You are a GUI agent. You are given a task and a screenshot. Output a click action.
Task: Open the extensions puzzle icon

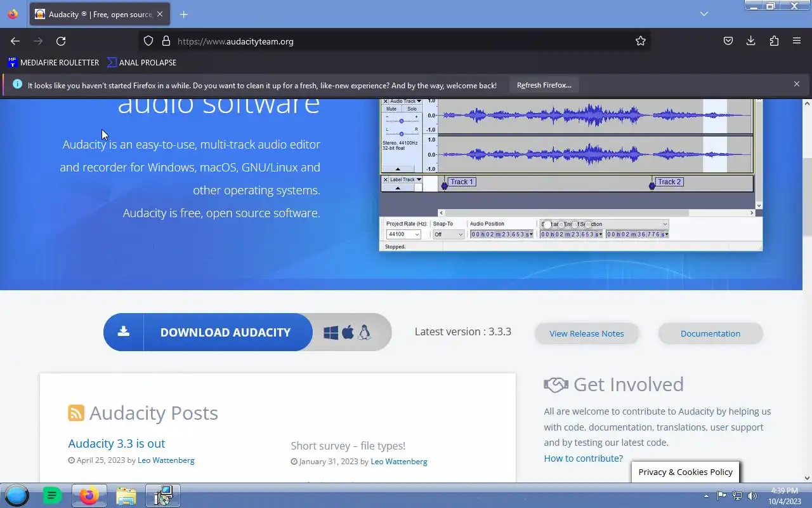774,41
